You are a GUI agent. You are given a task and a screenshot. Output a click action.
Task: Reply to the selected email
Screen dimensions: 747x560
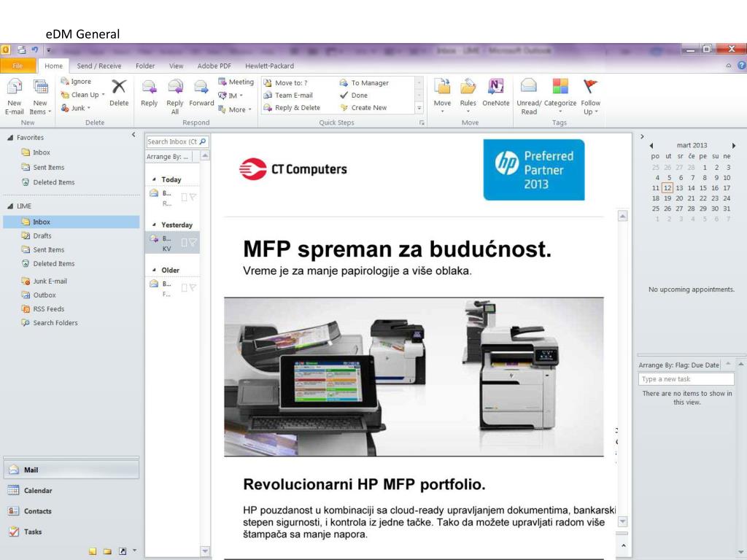(x=149, y=93)
